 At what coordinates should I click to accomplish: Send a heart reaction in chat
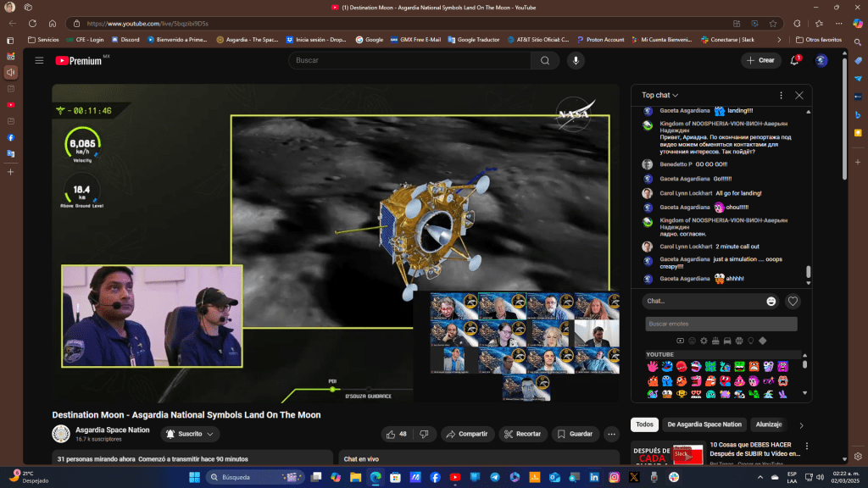(793, 301)
